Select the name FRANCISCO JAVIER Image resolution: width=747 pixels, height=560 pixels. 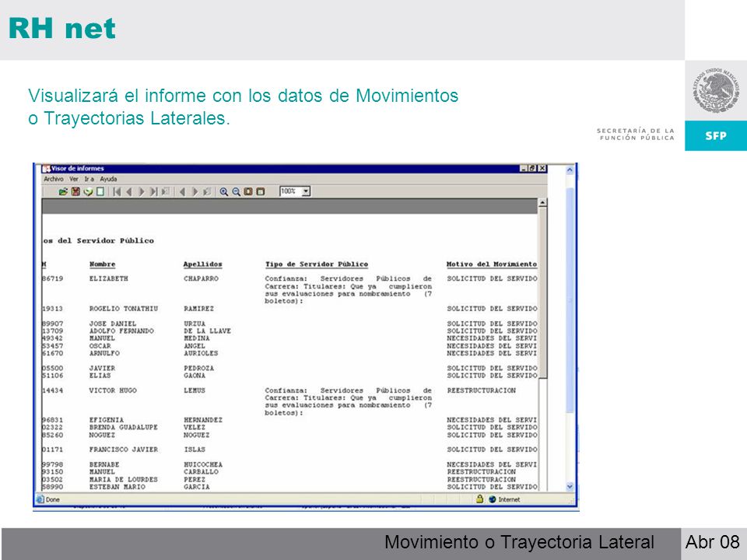(124, 450)
